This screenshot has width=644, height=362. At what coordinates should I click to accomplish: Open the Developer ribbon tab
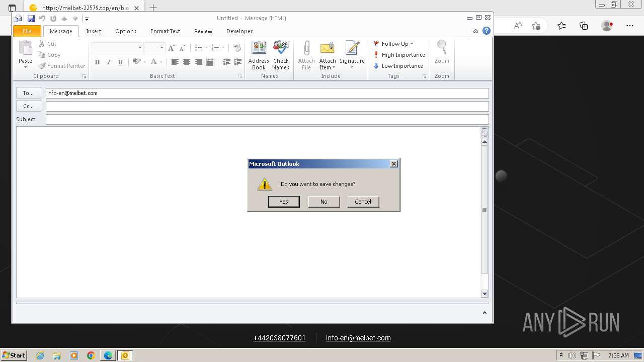click(239, 31)
